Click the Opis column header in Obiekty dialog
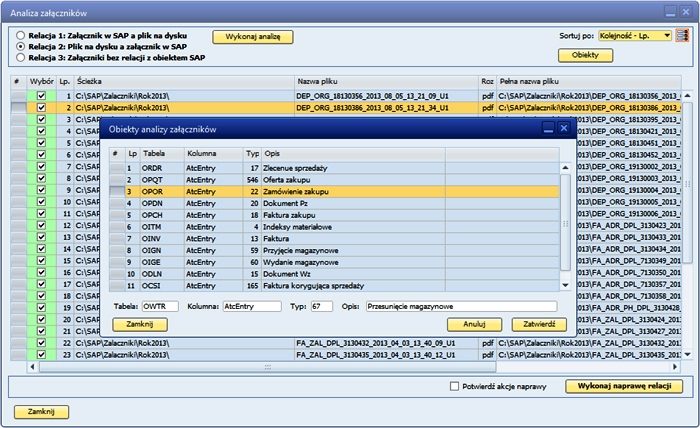 click(x=353, y=154)
